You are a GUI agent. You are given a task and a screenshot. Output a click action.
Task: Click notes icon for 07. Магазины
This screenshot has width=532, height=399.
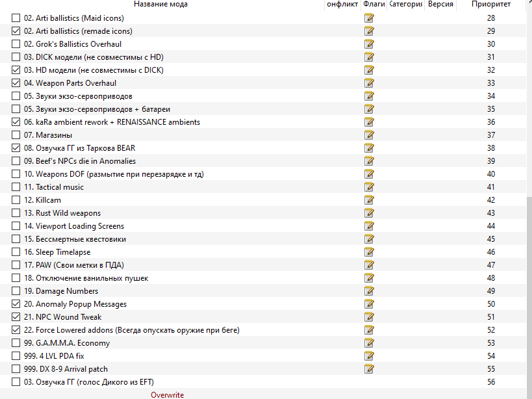click(x=369, y=135)
